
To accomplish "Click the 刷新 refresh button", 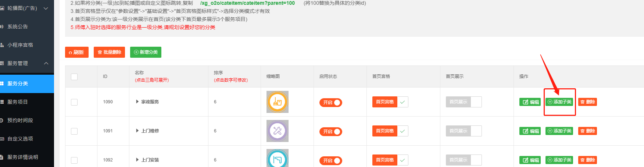I will coord(77,52).
